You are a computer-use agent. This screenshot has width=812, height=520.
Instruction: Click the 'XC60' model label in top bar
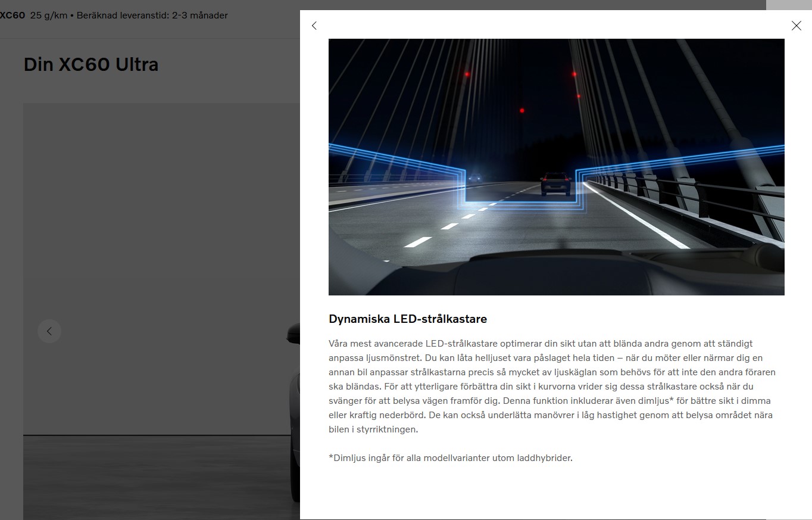(12, 15)
